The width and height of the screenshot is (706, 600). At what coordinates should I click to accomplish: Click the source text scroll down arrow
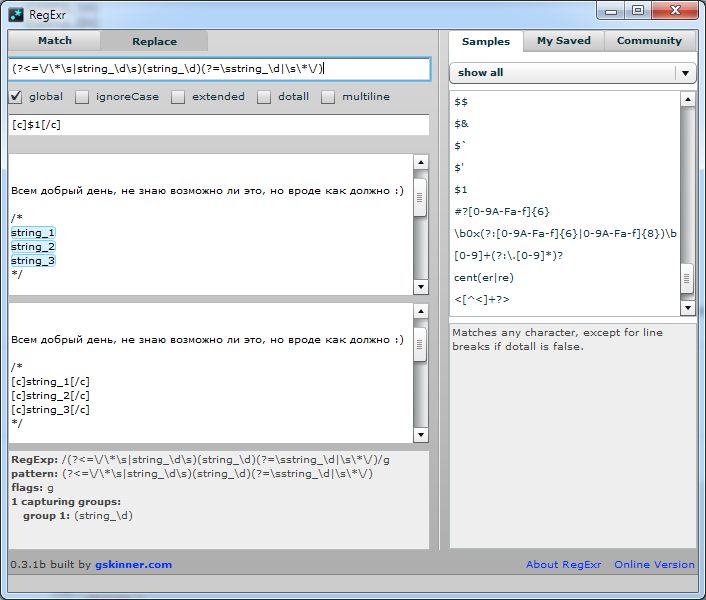click(x=421, y=287)
